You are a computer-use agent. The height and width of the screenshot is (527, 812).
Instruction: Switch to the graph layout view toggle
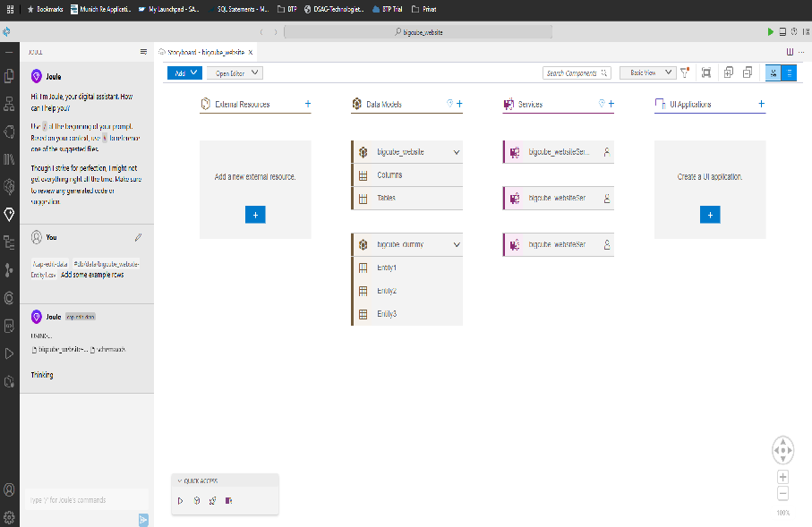774,73
